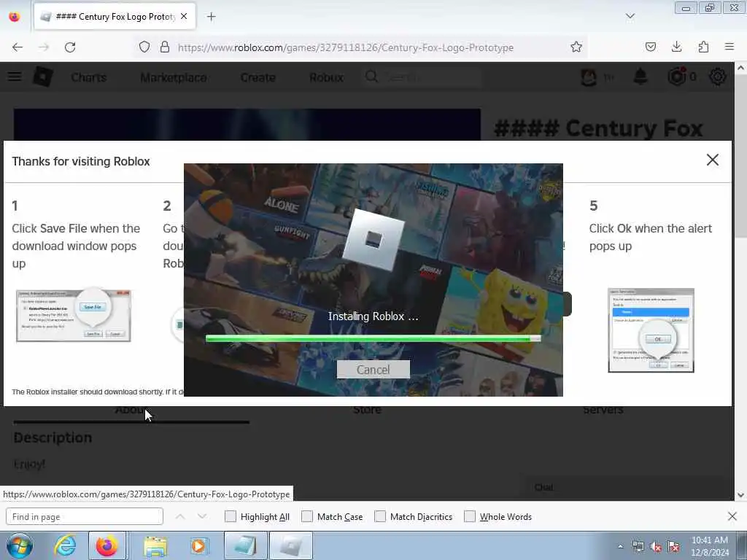Enable Match Case checkbox
This screenshot has width=747, height=560.
(307, 516)
